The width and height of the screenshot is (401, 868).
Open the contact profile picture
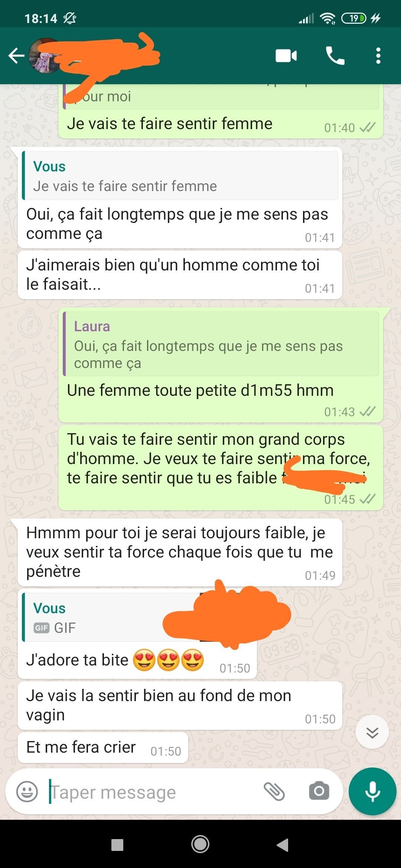pyautogui.click(x=46, y=56)
